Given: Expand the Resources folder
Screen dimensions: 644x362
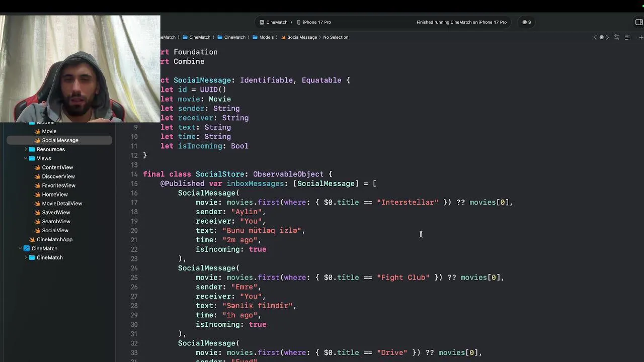Looking at the screenshot, I should point(26,149).
